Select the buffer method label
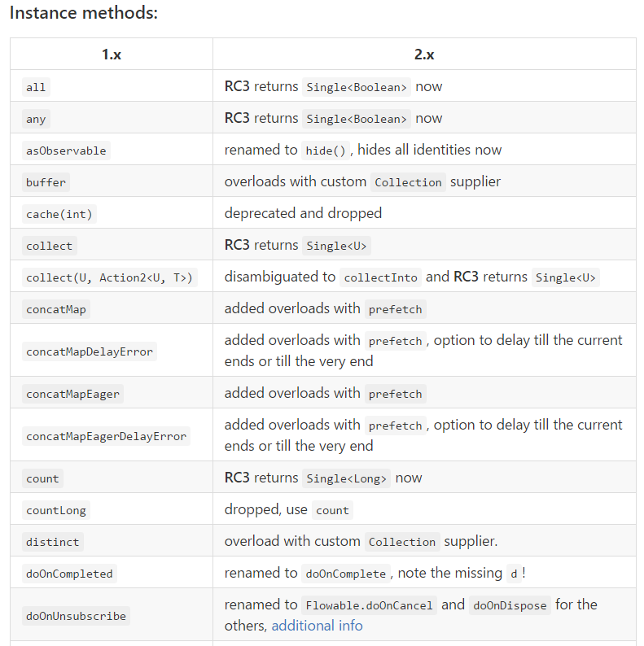The height and width of the screenshot is (646, 644). click(46, 182)
